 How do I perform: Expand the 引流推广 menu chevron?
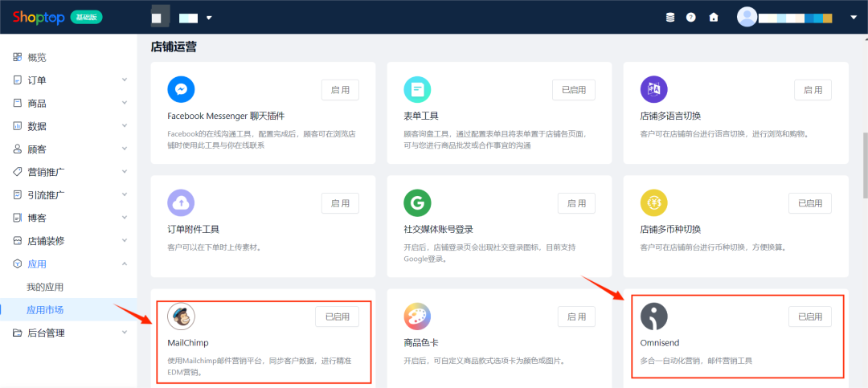coord(124,195)
